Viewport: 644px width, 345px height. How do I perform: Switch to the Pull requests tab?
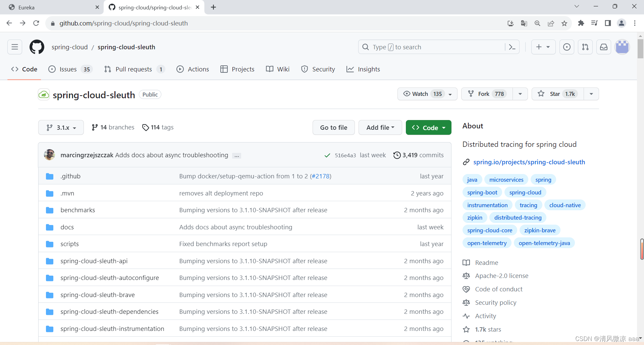(134, 69)
